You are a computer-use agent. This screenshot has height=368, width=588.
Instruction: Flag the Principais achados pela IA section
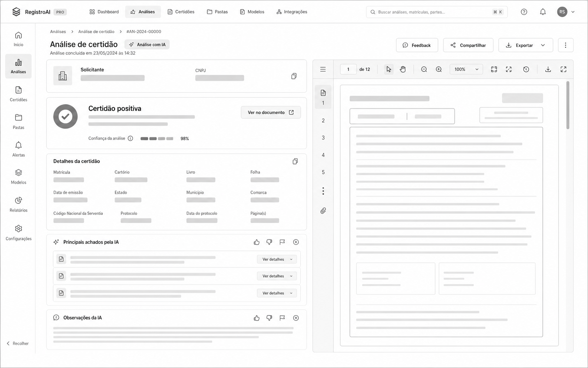tap(282, 242)
